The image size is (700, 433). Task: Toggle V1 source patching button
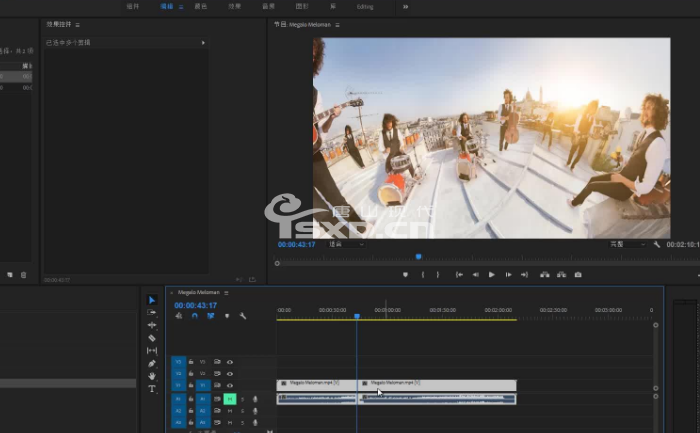pyautogui.click(x=178, y=385)
